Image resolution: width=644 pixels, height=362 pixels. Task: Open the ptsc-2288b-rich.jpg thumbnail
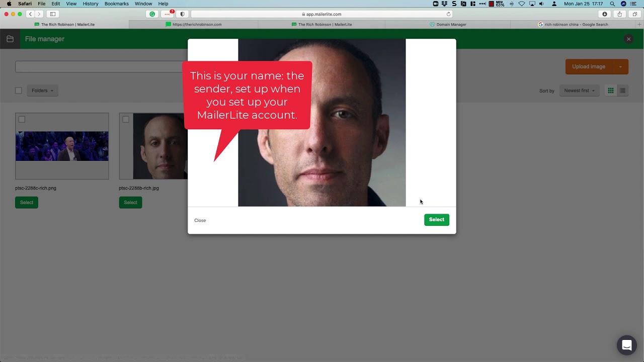coord(153,146)
